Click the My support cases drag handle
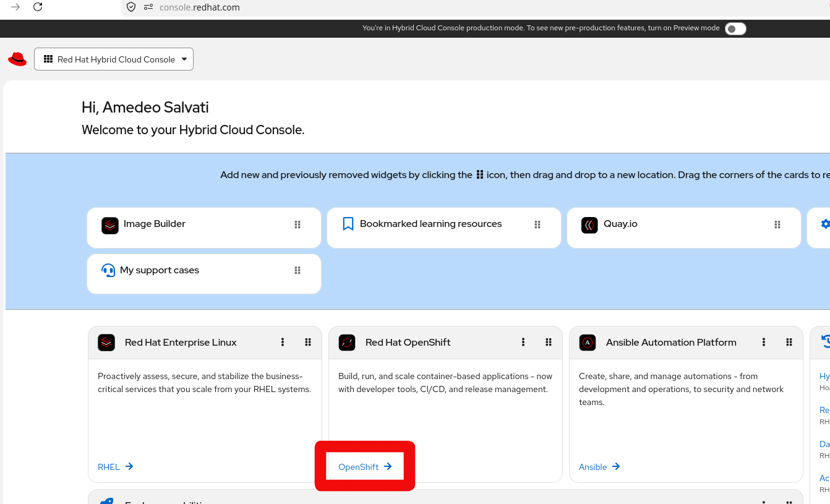This screenshot has height=504, width=830. (x=297, y=270)
